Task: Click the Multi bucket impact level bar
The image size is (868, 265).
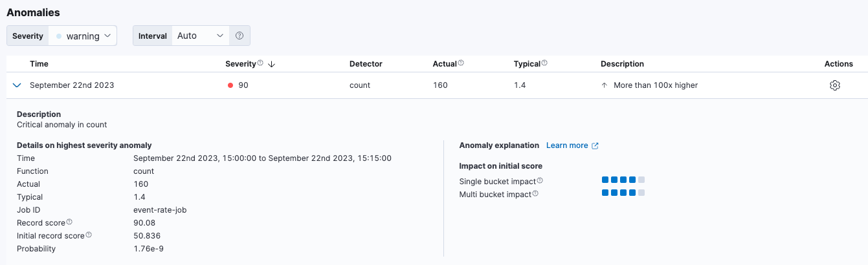Action: pyautogui.click(x=623, y=193)
